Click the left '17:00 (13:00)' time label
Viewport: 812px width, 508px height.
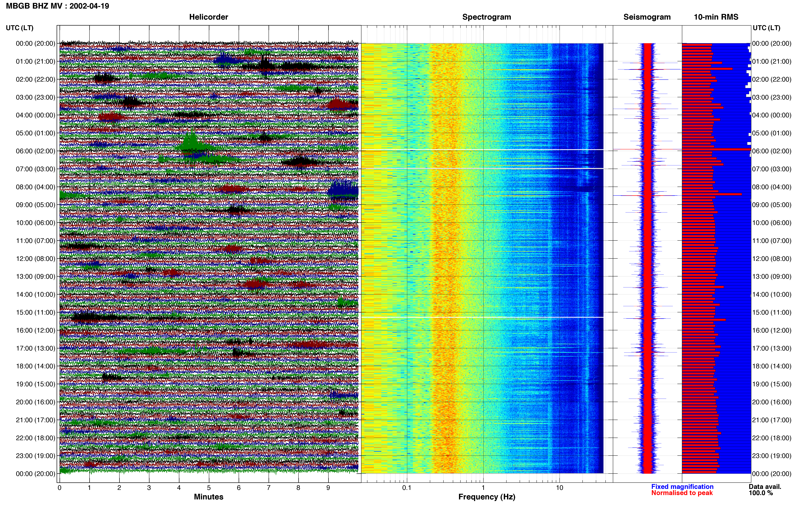click(36, 348)
